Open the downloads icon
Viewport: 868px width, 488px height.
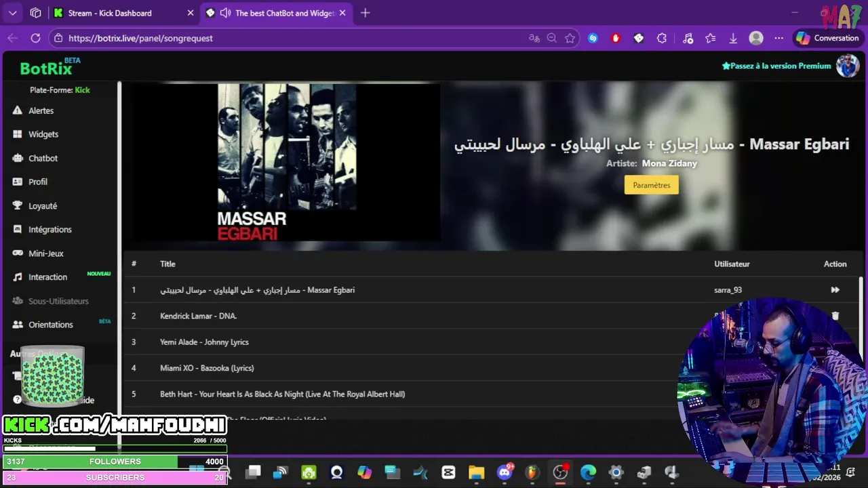[733, 38]
